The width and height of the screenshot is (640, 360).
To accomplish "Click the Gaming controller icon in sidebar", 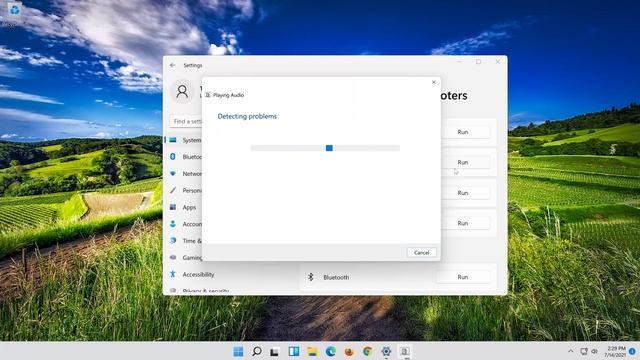I will click(x=173, y=258).
